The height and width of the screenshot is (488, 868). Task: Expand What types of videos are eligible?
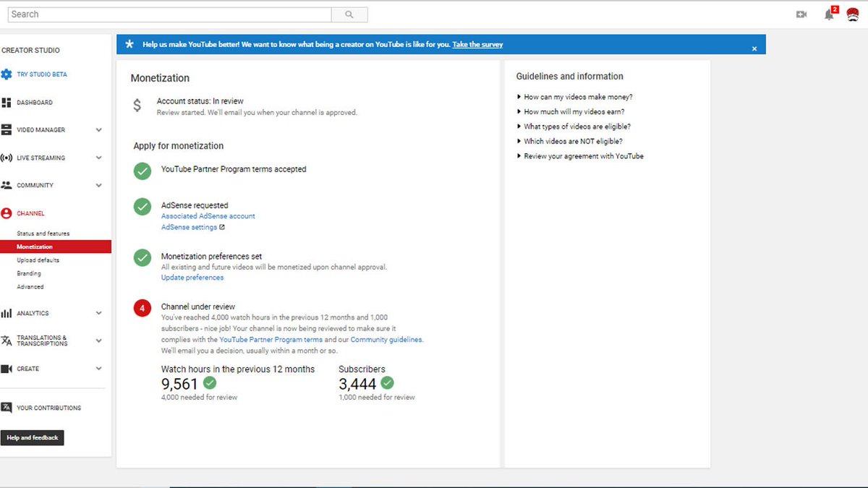click(x=574, y=127)
